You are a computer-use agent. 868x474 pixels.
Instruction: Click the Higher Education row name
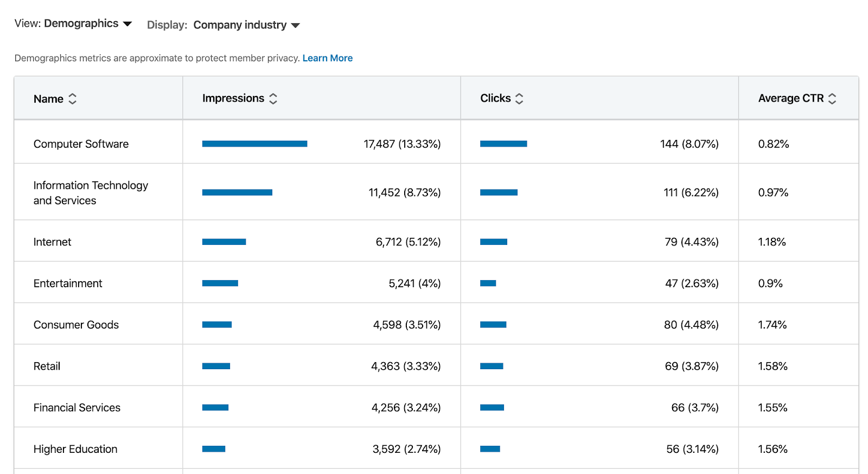click(x=75, y=449)
